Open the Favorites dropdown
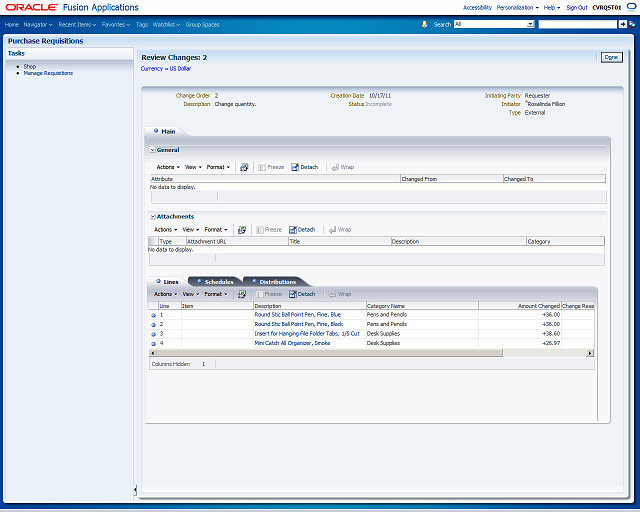640x512 pixels. [x=116, y=25]
